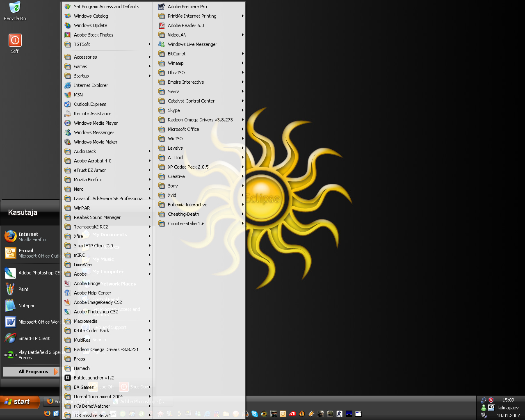Launch Play Battlefield 2 Special Forces

pyautogui.click(x=32, y=355)
